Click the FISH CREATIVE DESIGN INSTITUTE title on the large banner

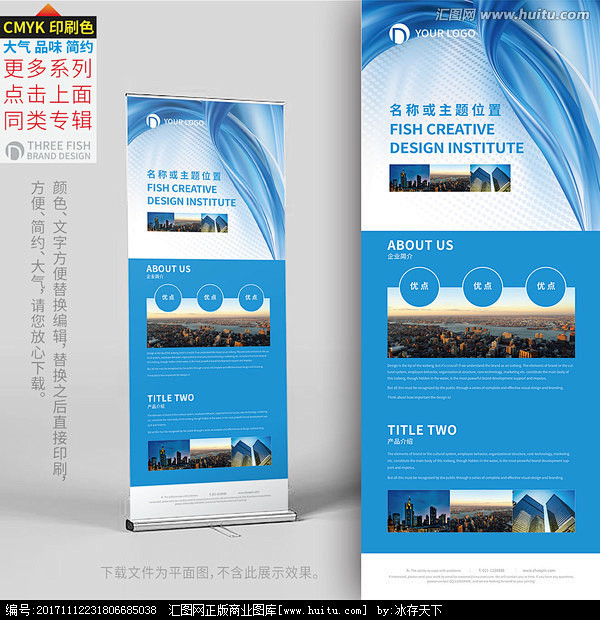click(455, 138)
